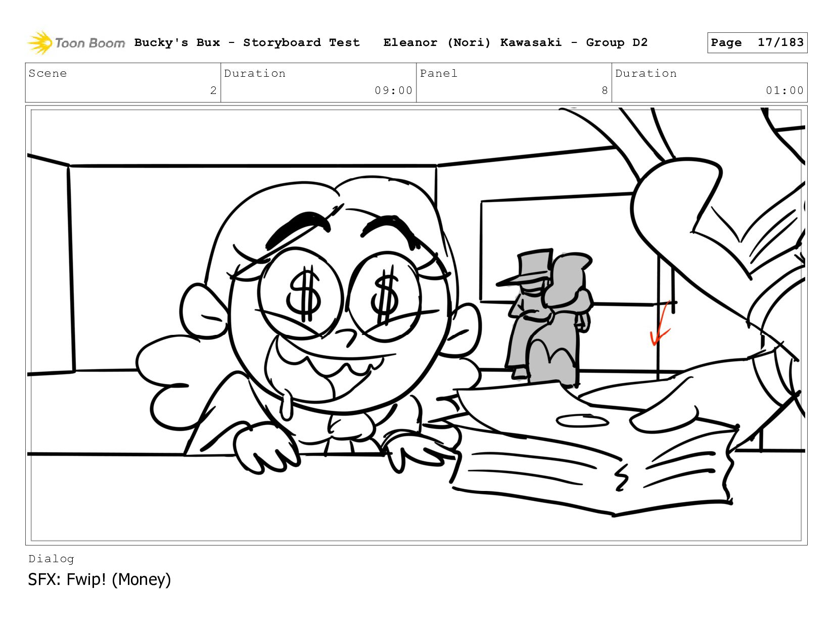The image size is (834, 644).
Task: Select the text "Eleanor (Nori) Kawasaki - Group D2"
Action: coord(516,42)
